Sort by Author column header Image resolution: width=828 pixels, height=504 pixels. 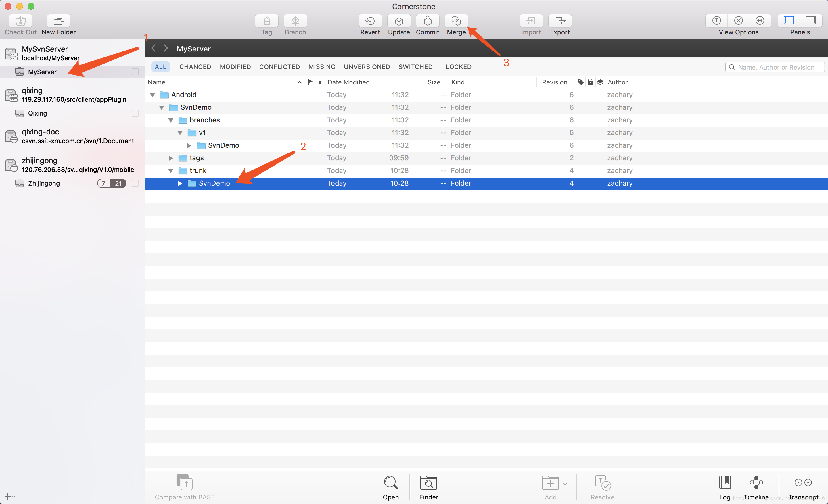click(649, 82)
